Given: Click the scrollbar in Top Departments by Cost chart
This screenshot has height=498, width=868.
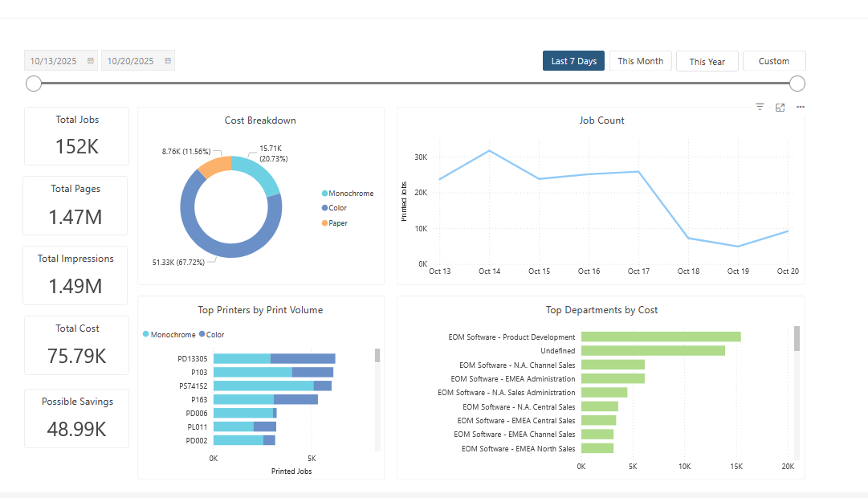Looking at the screenshot, I should coord(796,337).
